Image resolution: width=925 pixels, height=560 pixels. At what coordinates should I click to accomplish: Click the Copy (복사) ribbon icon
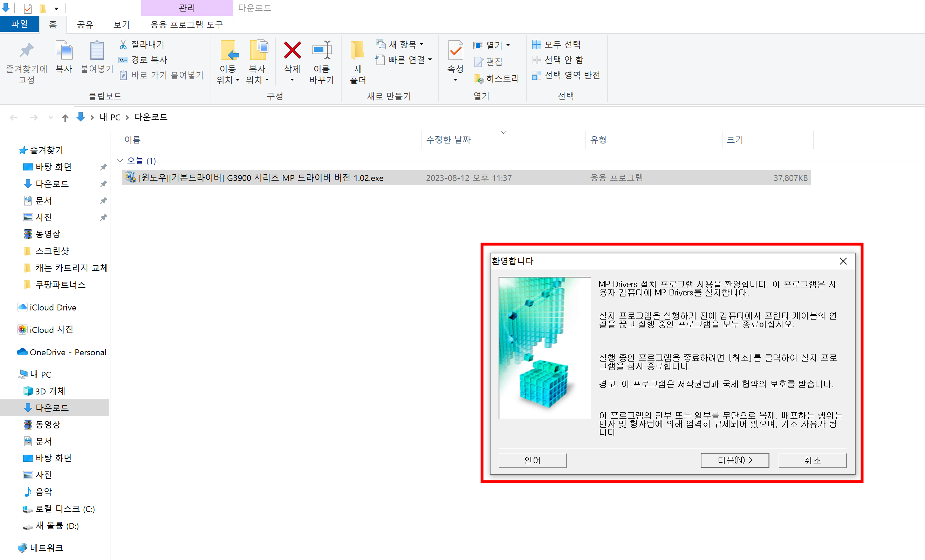tap(64, 51)
